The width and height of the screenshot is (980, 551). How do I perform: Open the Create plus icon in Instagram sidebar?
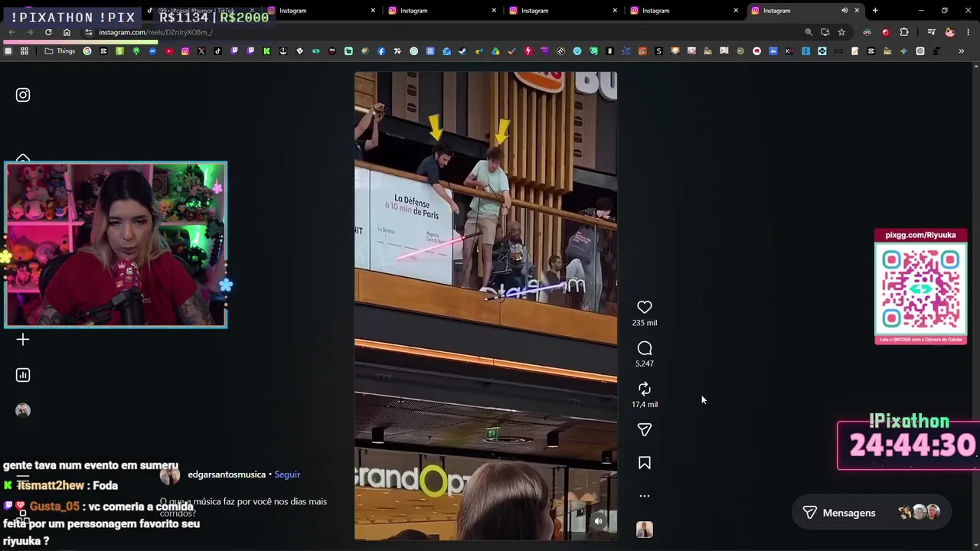coord(23,340)
